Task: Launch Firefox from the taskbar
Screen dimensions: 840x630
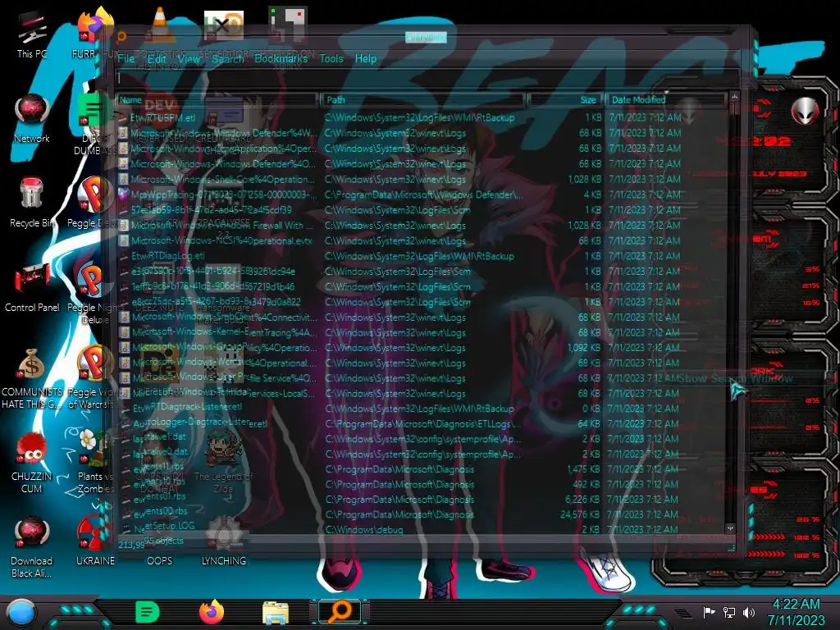Action: click(212, 612)
